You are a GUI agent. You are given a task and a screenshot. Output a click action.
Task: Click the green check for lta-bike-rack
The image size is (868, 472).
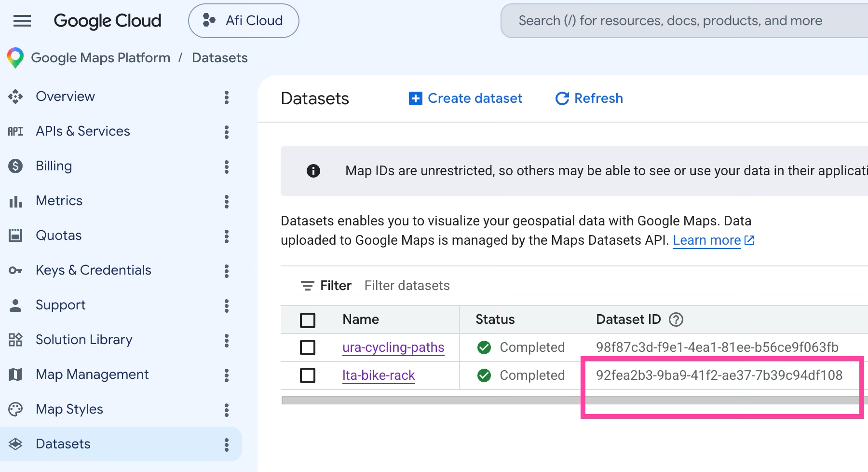[484, 375]
